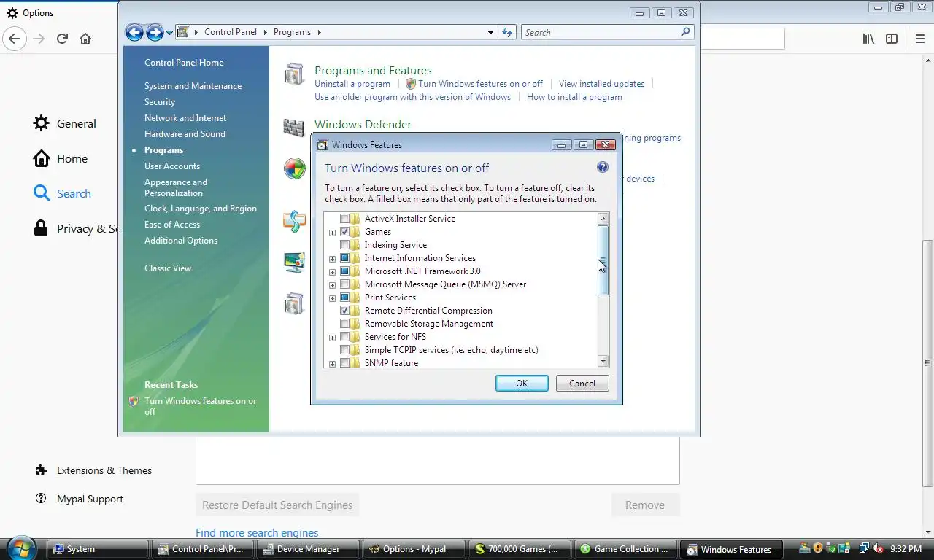Expand Microsoft Message Queue Server node
The image size is (934, 560).
point(332,285)
